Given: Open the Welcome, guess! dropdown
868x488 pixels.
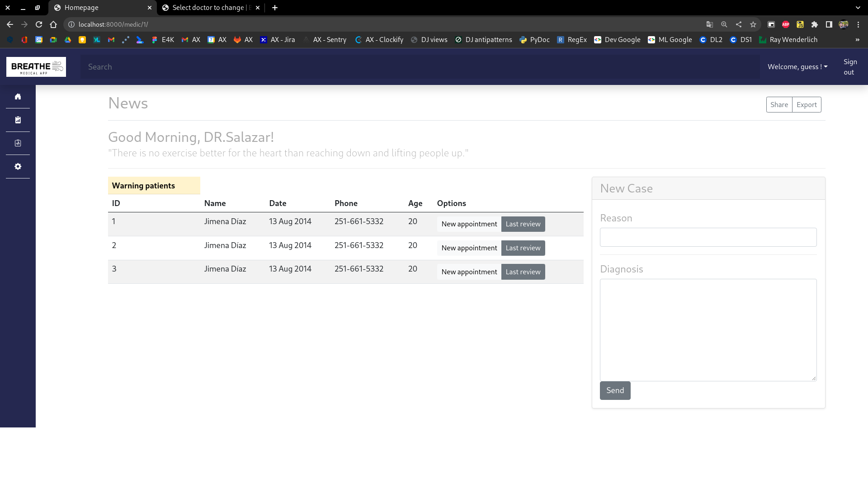Looking at the screenshot, I should [797, 66].
